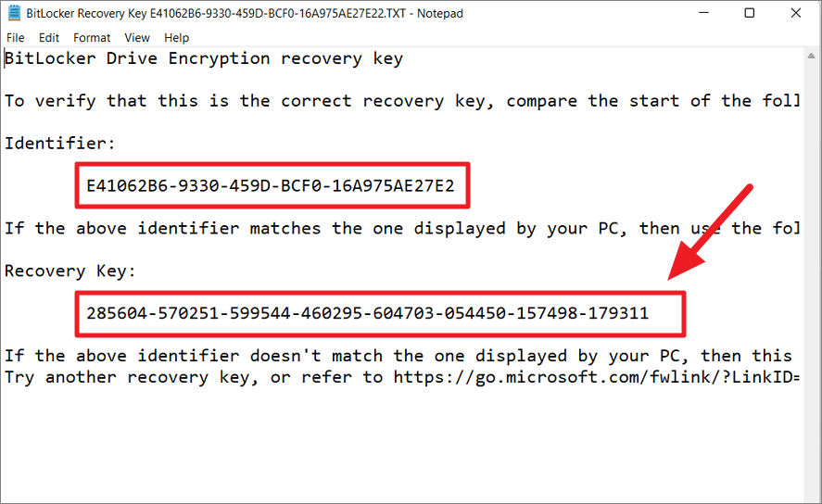This screenshot has width=822, height=504.
Task: Open the View menu
Action: pos(137,38)
